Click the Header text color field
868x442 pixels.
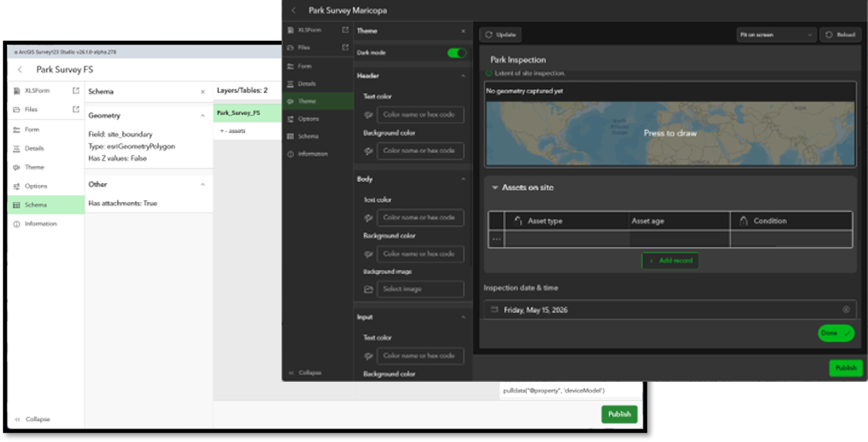(x=420, y=115)
